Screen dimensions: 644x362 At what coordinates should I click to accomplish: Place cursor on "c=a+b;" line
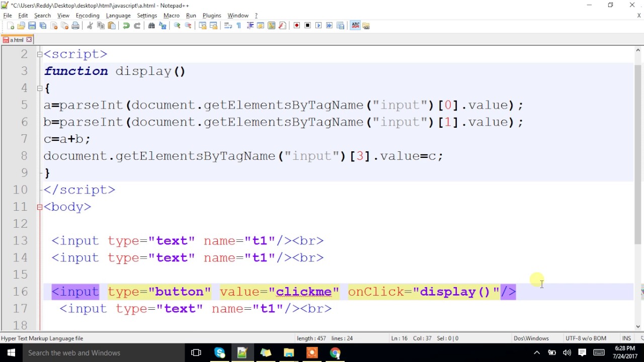point(67,139)
